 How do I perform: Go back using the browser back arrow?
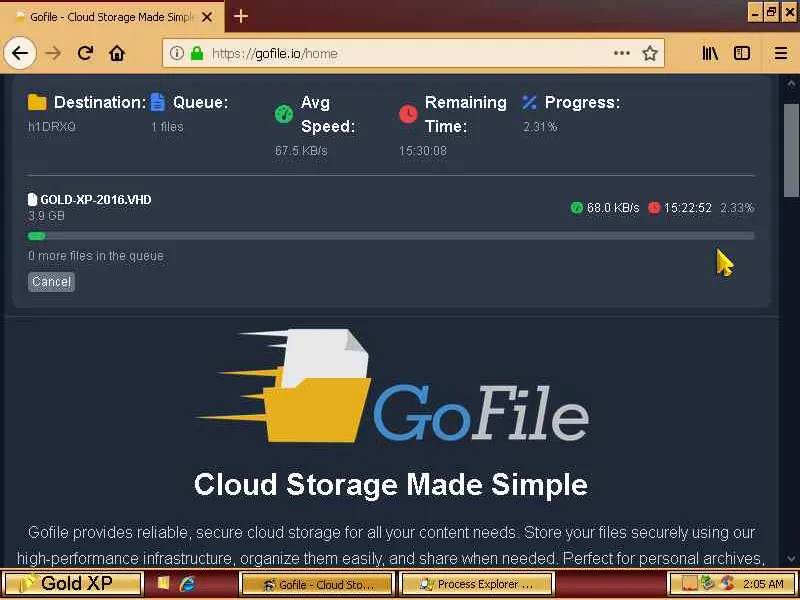(x=20, y=53)
